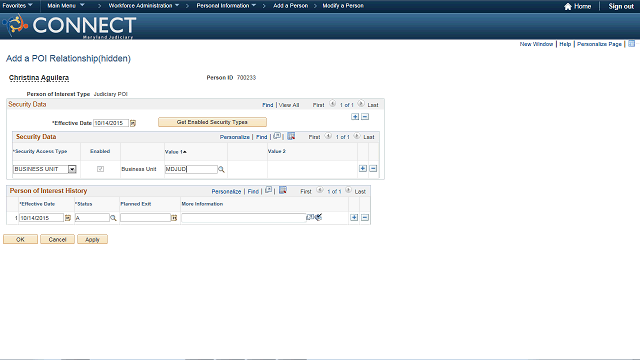The image size is (640, 360).
Task: Click View All in Security Data header
Action: [x=289, y=105]
